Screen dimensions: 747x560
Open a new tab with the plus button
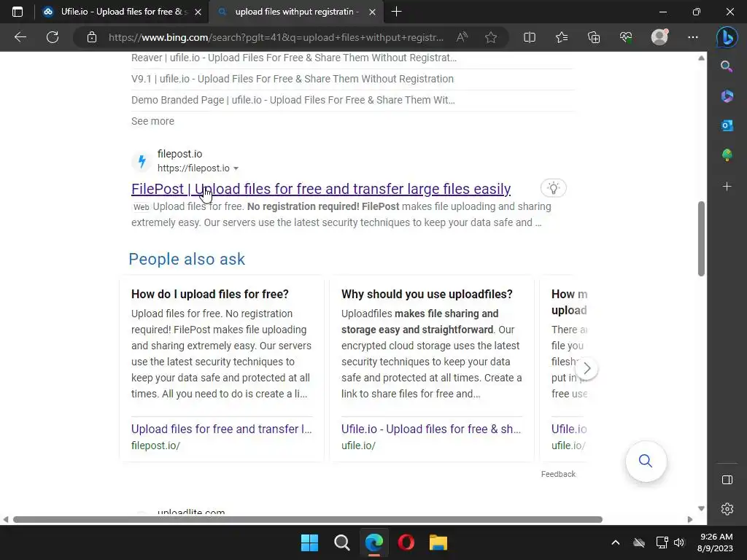pyautogui.click(x=396, y=12)
